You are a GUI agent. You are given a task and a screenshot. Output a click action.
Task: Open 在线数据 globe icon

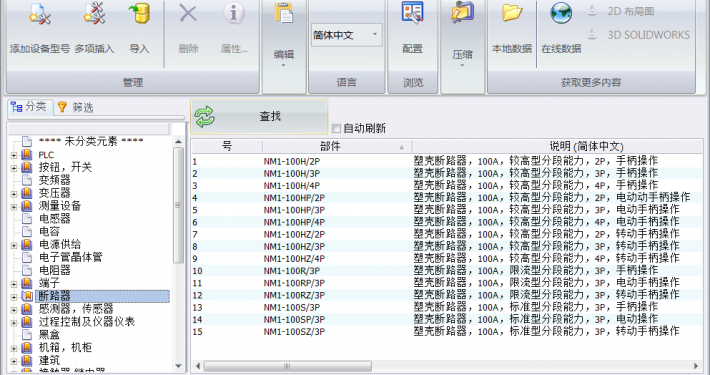point(561,13)
